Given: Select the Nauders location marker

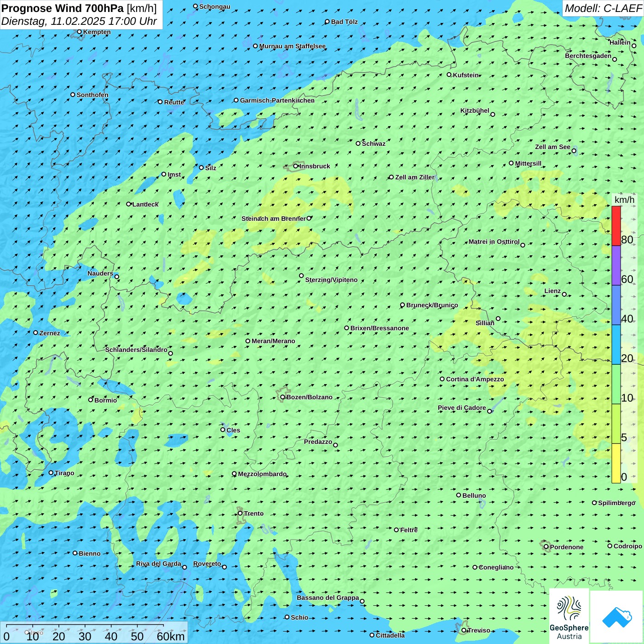Looking at the screenshot, I should coord(117,276).
